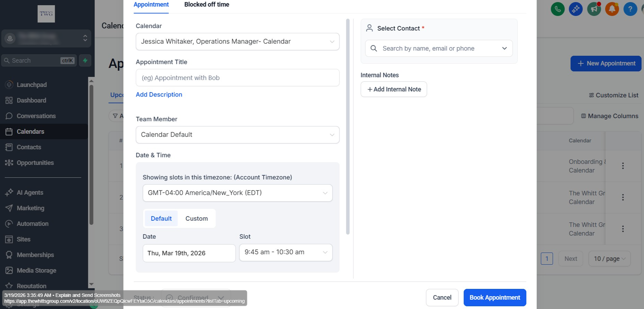Open the timezone dropdown GMT-04:00 America/New_York
644x309 pixels.
(x=238, y=193)
